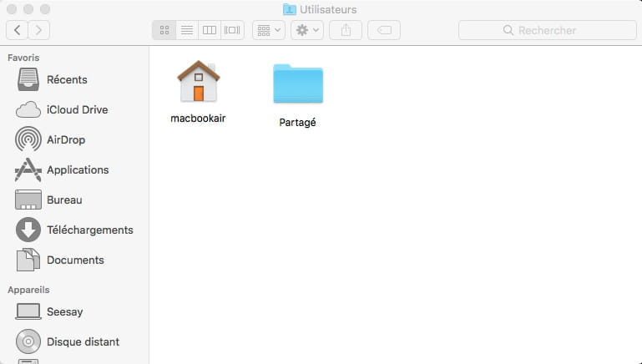Click the iCloud Drive cloud icon
Viewport: 642px width, 364px height.
click(28, 109)
